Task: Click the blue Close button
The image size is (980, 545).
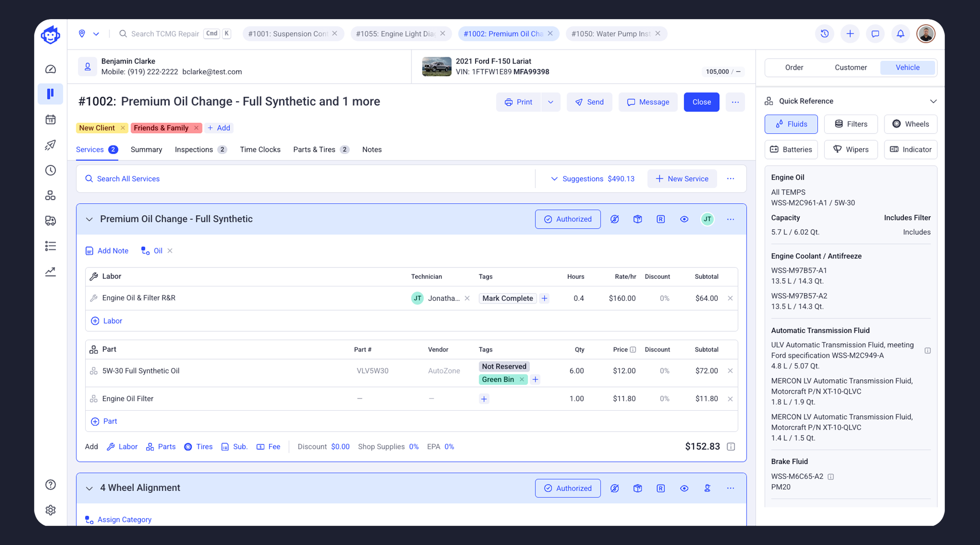Action: point(701,102)
